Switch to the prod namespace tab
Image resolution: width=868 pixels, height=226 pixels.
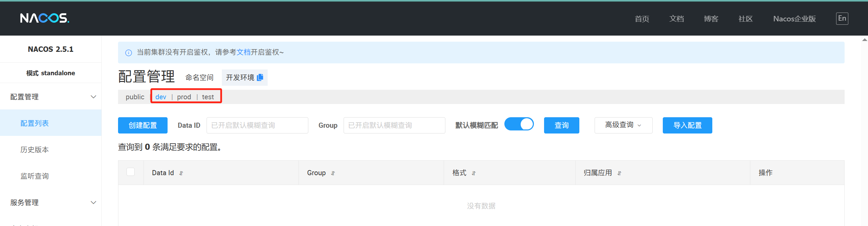184,97
